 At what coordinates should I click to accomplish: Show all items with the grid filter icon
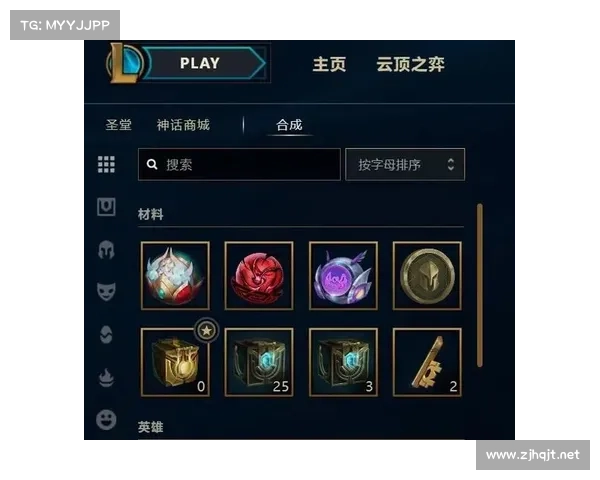106,165
